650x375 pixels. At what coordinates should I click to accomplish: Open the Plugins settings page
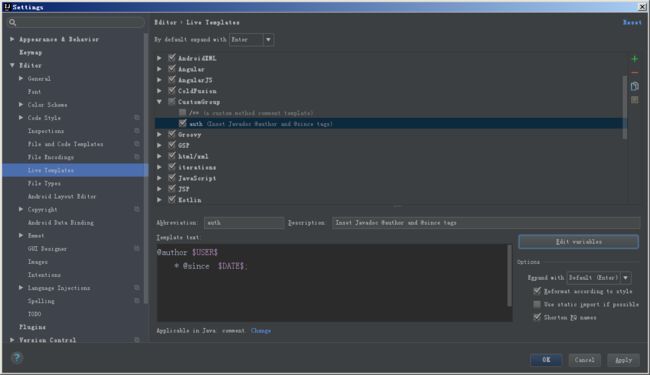click(x=32, y=327)
